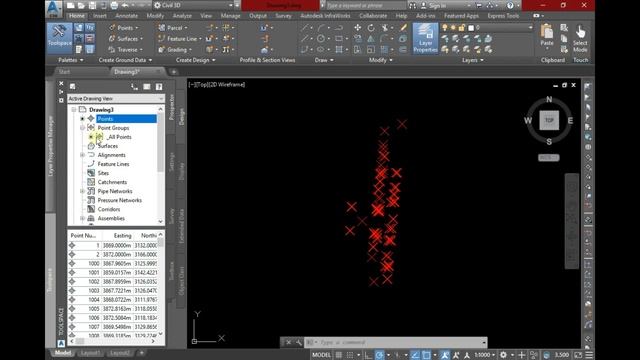Open the Grading dropdown in ribbon
The height and width of the screenshot is (360, 640).
tap(175, 50)
